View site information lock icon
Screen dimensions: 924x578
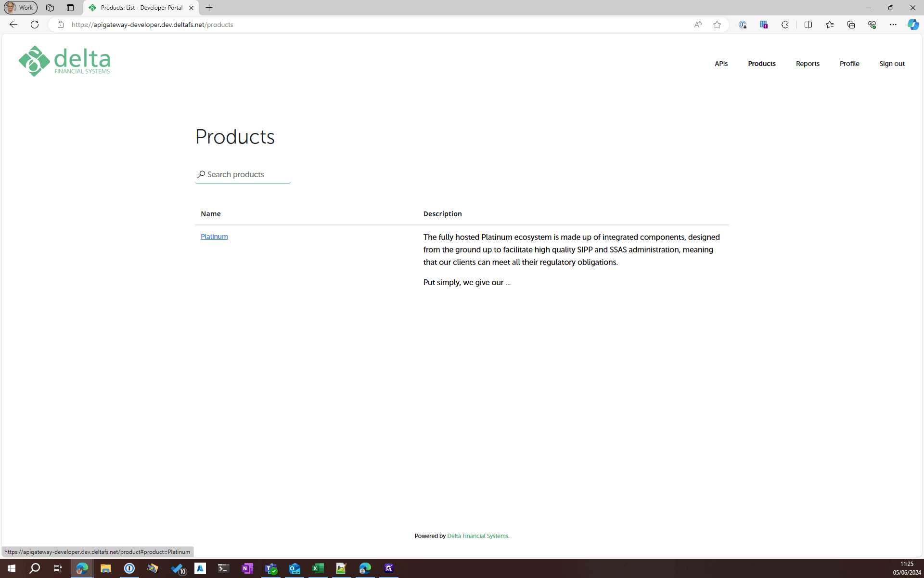coord(61,25)
